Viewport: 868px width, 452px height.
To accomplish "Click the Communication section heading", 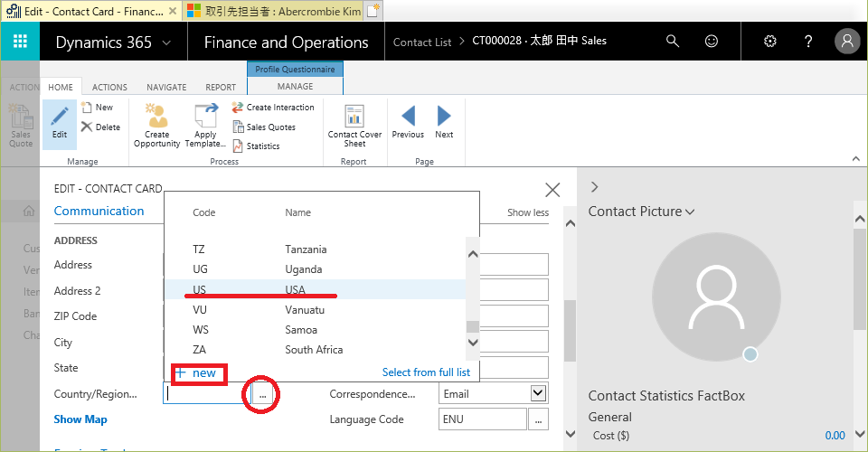I will [x=99, y=211].
